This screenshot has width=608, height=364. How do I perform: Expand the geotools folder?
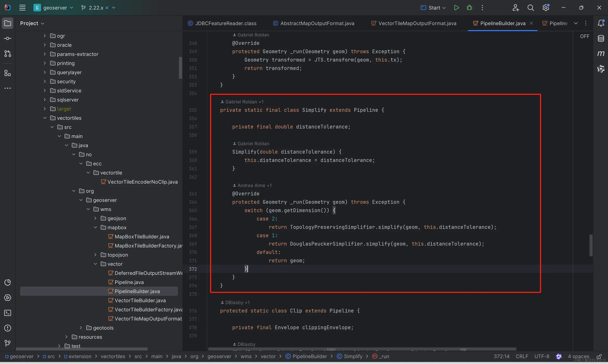point(81,328)
